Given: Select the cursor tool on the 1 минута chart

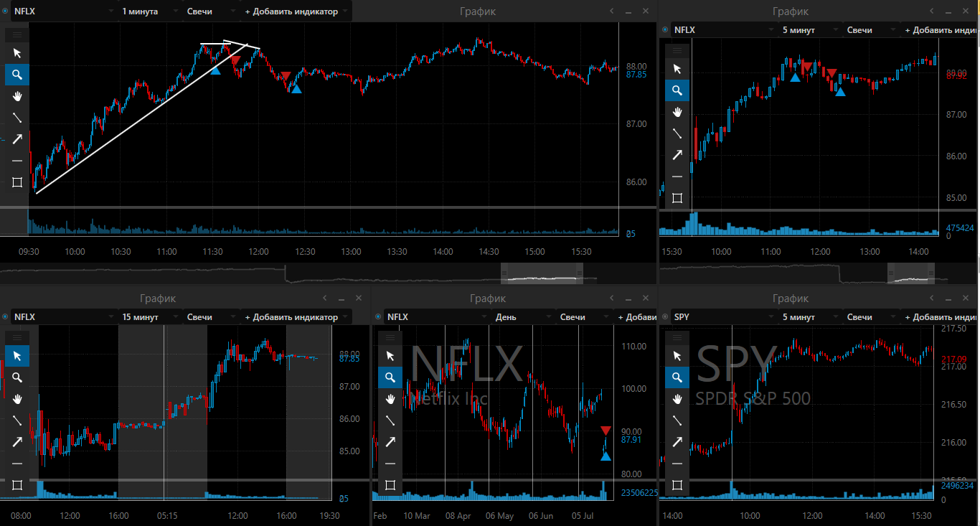Looking at the screenshot, I should 17,53.
